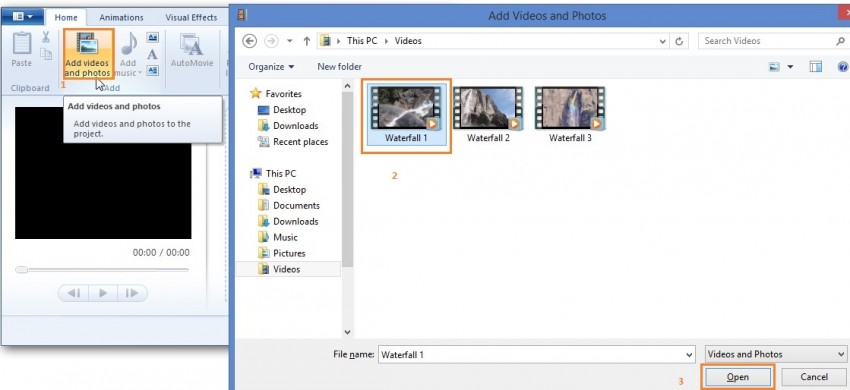850x390 pixels.
Task: Select Downloads under Favorites
Action: pos(288,125)
